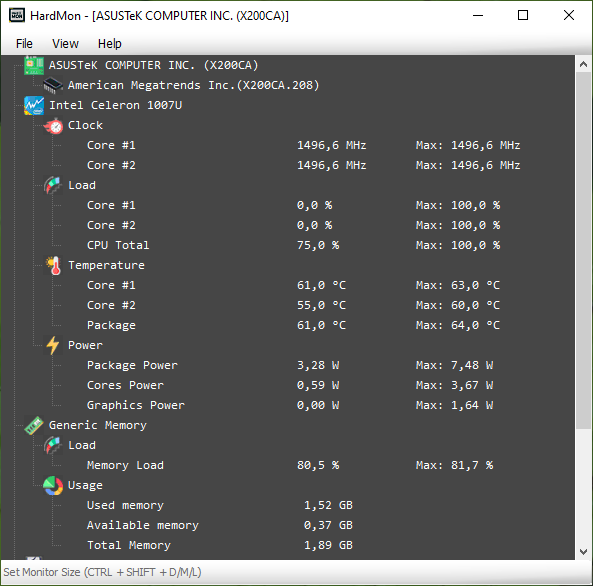Screen dimensions: 593x586
Task: Click the Generic Memory RAM stick icon
Action: pos(34,425)
